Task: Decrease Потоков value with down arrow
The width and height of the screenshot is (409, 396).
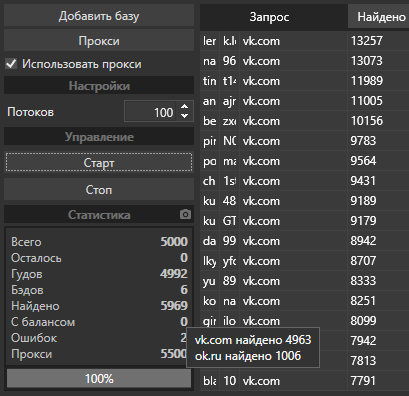Action: pyautogui.click(x=184, y=116)
